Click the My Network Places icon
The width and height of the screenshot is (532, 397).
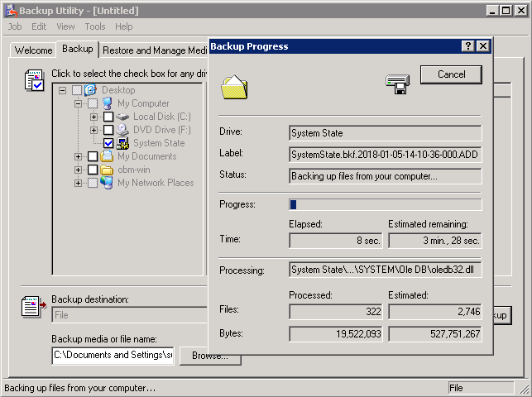click(107, 183)
